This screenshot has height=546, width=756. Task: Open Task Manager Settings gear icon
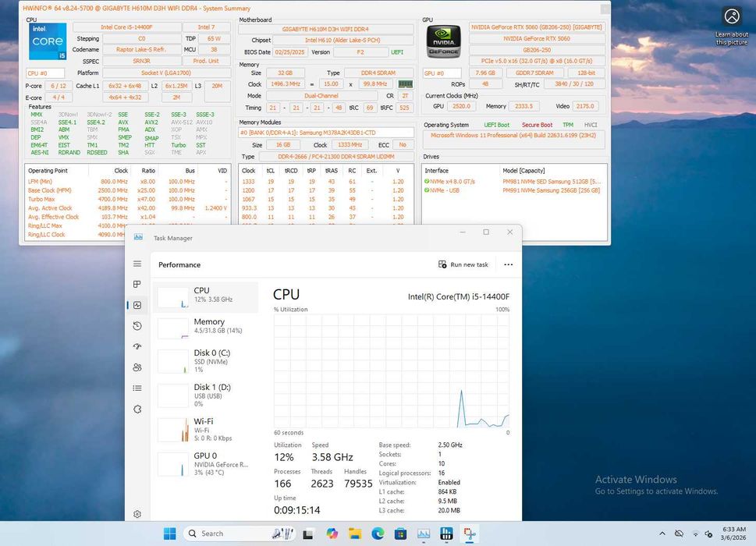click(x=137, y=514)
